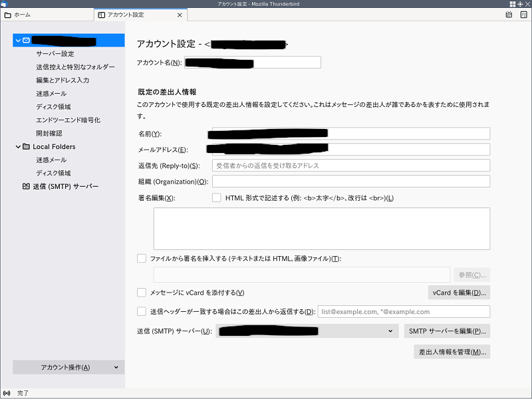
Task: Open the tasks pane icon top right
Action: pos(522,14)
